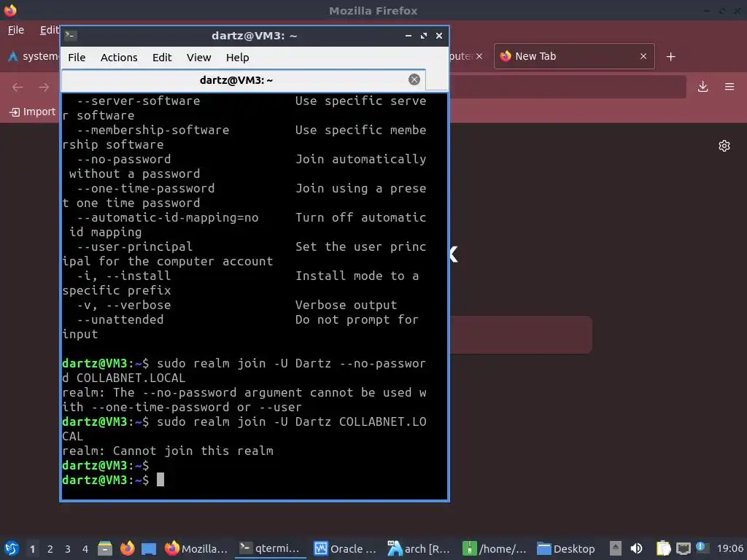
Task: Click the '--user-principal' option text
Action: click(x=135, y=246)
